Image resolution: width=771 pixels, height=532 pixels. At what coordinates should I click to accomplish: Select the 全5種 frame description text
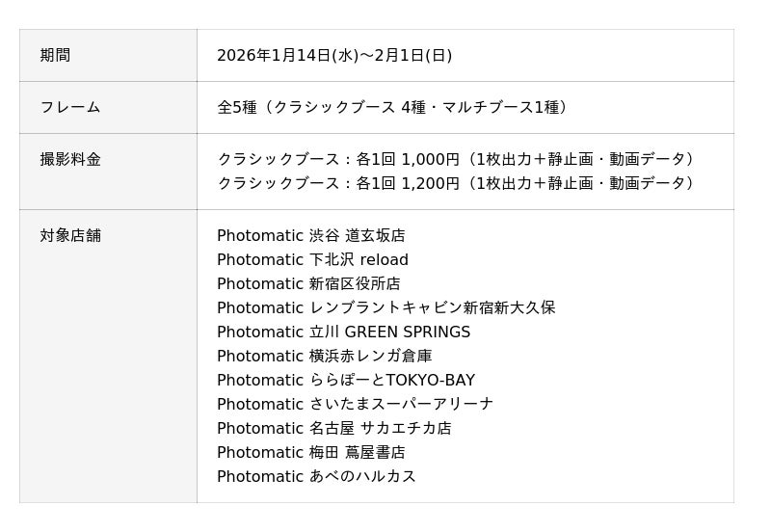click(x=390, y=108)
